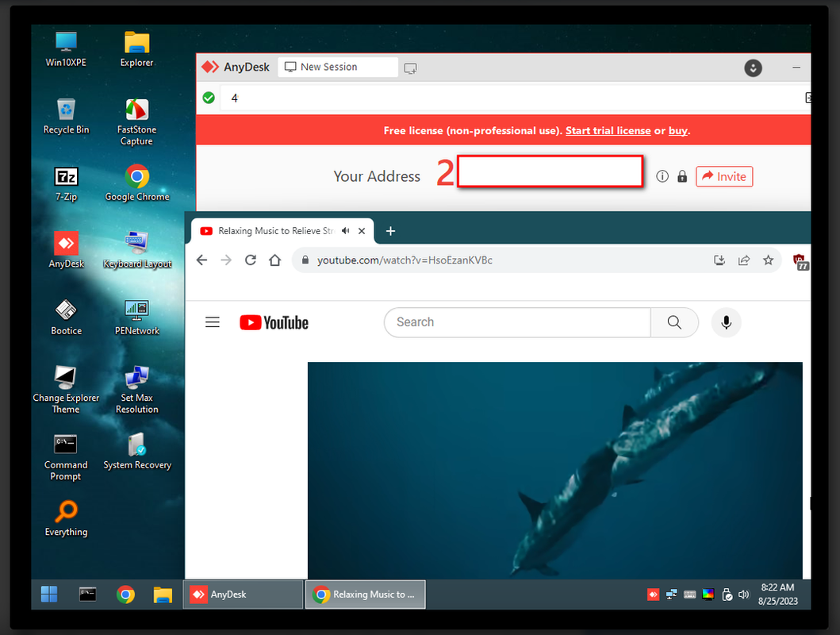Open the keyboard tray icon
840x635 pixels.
[x=689, y=595]
